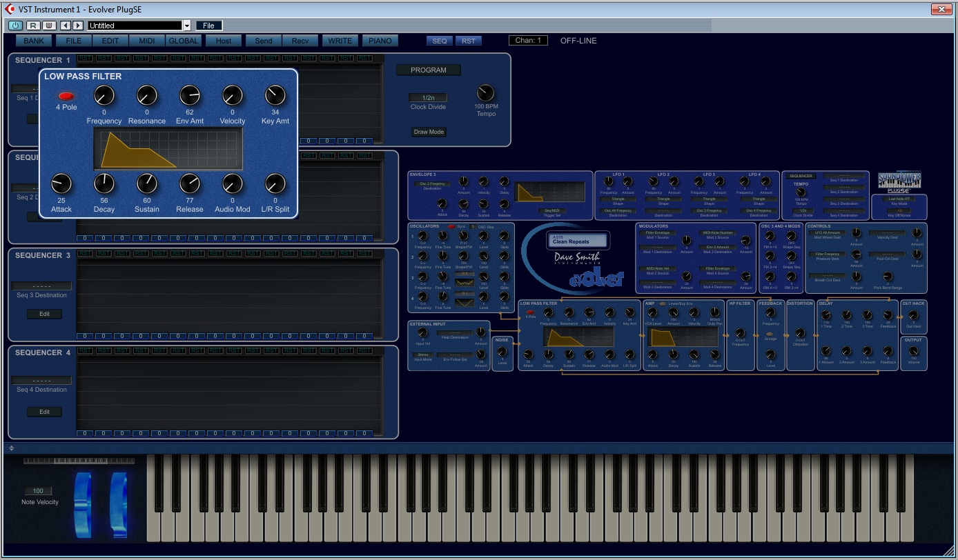
Task: Adjust the Env Amt knob showing 62
Action: pyautogui.click(x=190, y=96)
